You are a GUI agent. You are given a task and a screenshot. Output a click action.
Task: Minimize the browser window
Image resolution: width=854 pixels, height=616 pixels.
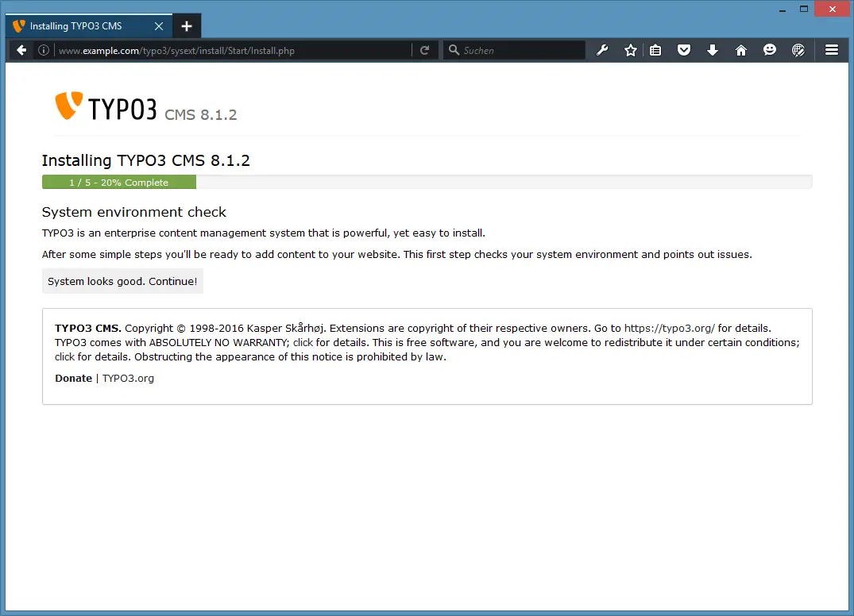[x=783, y=10]
